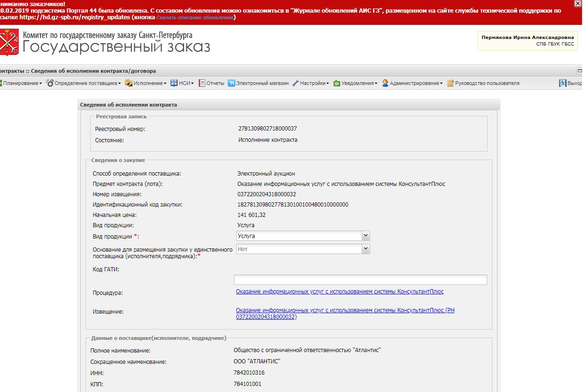Open user profile box Пермякова Ирина Александровна
This screenshot has width=583, height=392.
528,41
